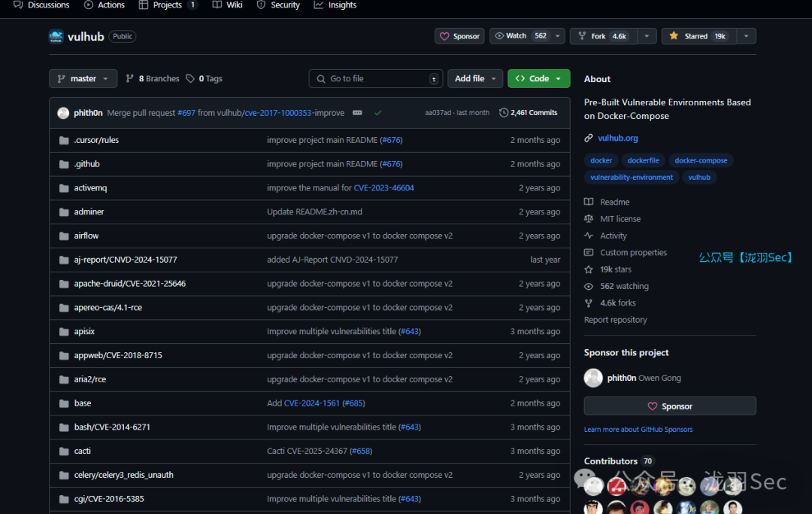The image size is (812, 514).
Task: Click the folder icon next to activemq
Action: pos(64,187)
